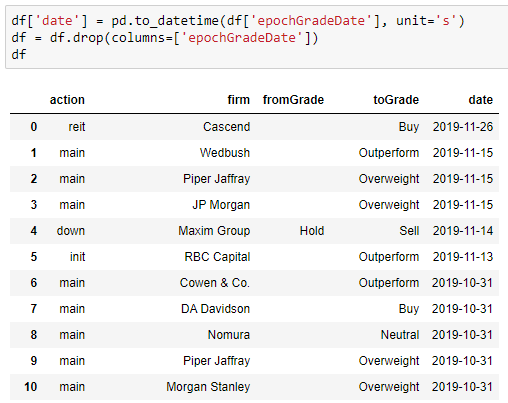Screen dimensions: 508x403
Task: Click the Sell toGrade cell
Action: point(409,231)
